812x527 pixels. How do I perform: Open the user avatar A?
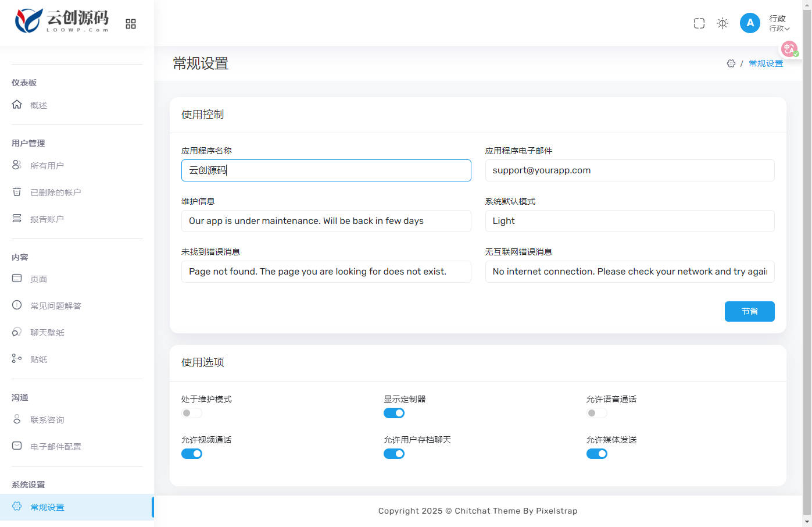[750, 23]
